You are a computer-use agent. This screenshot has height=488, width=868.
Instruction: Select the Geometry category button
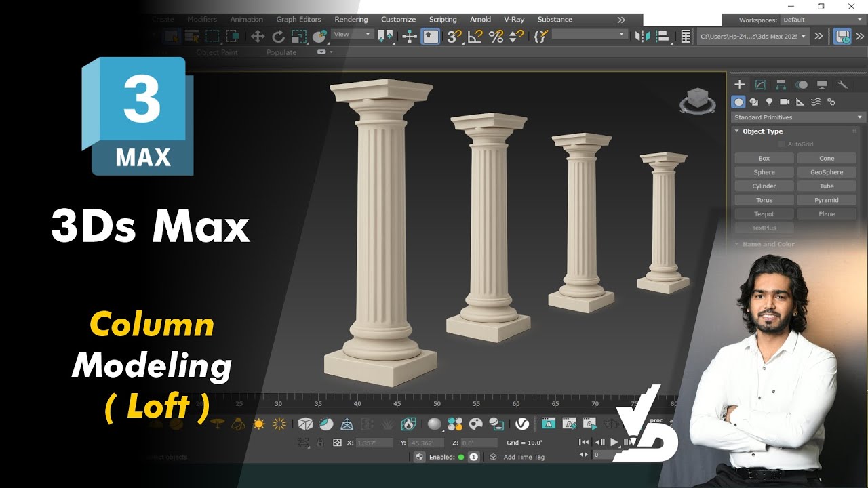[738, 102]
